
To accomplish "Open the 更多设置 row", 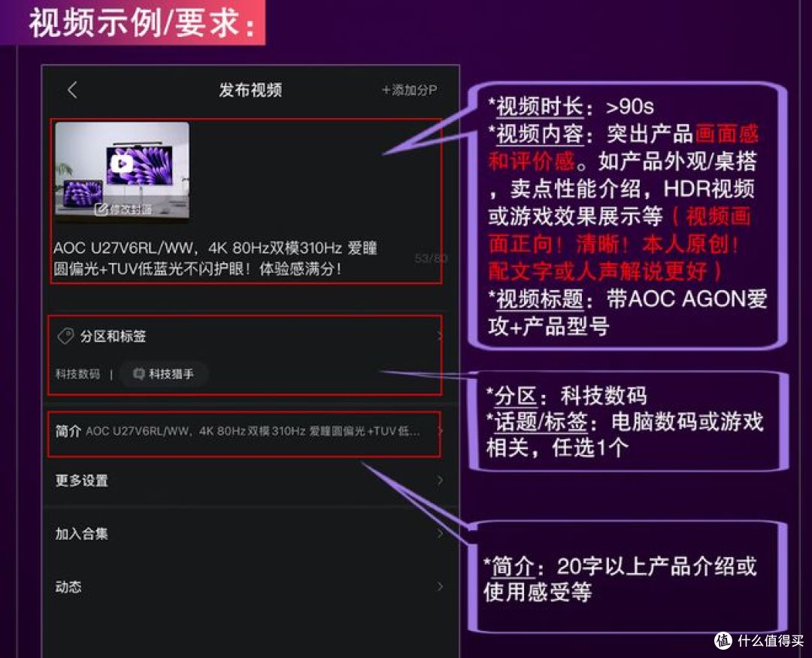I will click(x=250, y=481).
